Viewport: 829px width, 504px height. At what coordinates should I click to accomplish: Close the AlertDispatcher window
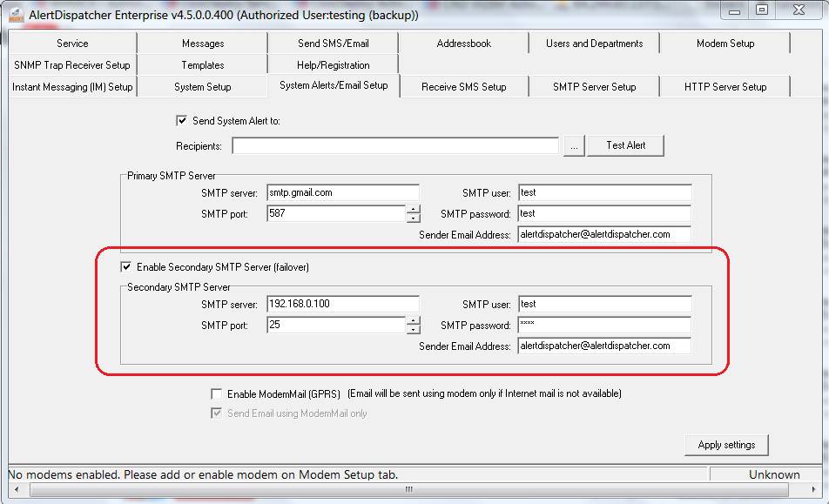(x=799, y=10)
